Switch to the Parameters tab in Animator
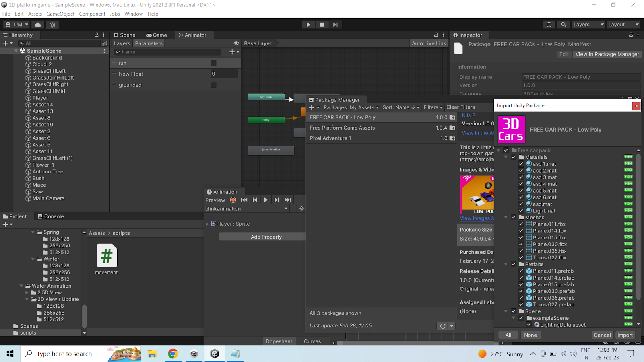Viewport: 644px width, 362px height. [149, 43]
